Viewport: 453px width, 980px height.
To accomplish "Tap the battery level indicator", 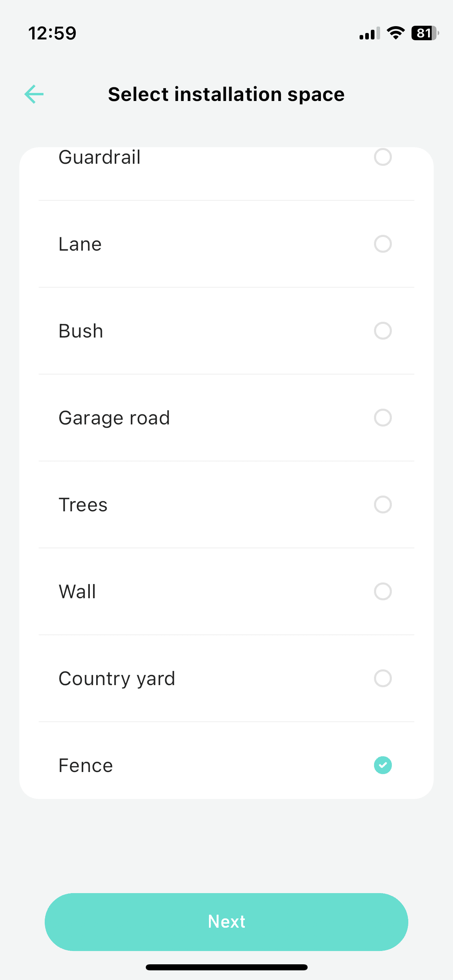I will (424, 33).
